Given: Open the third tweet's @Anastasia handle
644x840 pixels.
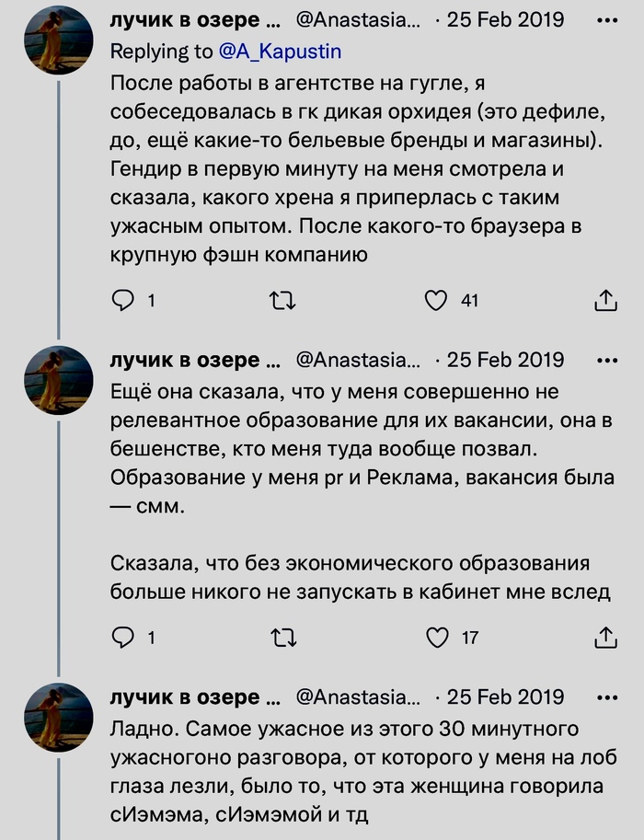Looking at the screenshot, I should [x=357, y=696].
